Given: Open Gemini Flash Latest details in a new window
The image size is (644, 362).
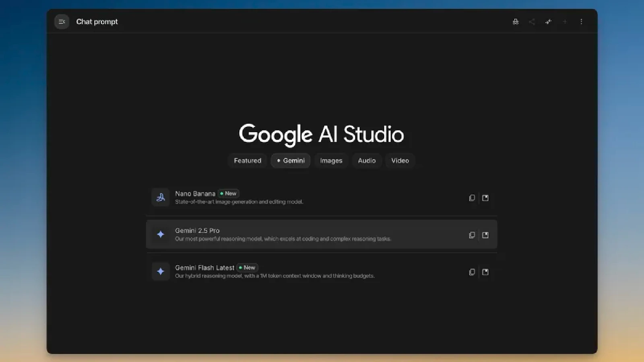Looking at the screenshot, I should (x=485, y=272).
